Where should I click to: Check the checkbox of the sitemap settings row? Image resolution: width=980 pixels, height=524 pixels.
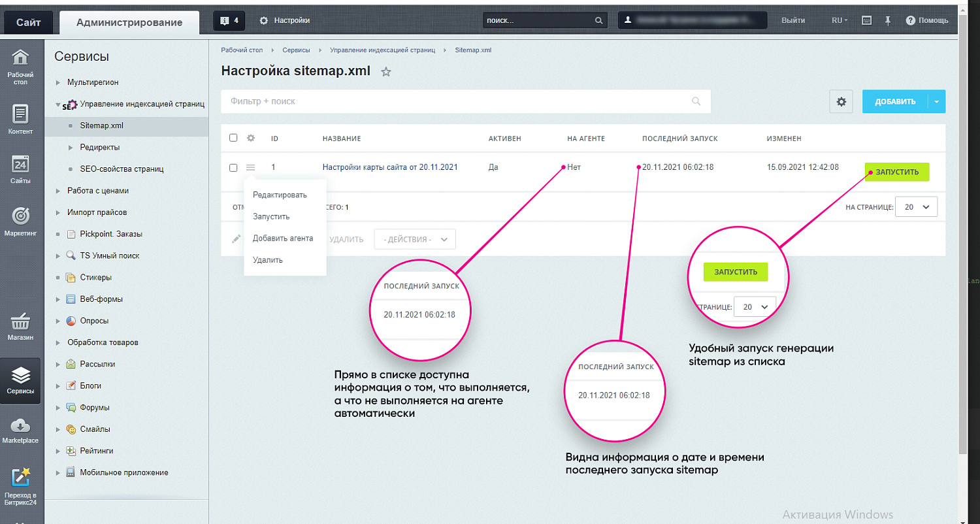(x=233, y=167)
